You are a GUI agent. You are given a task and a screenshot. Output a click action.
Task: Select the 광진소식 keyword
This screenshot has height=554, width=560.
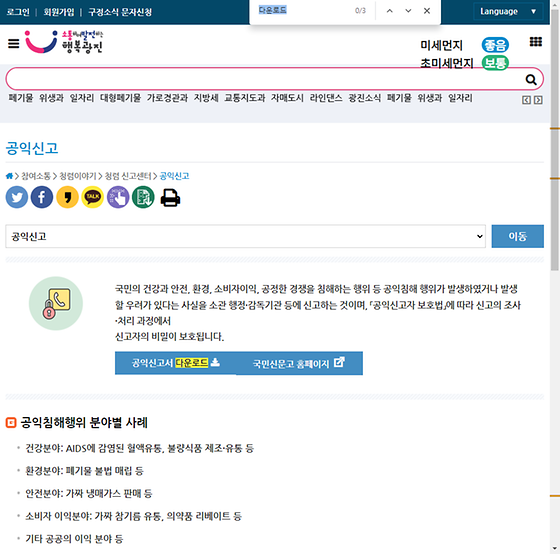[365, 98]
